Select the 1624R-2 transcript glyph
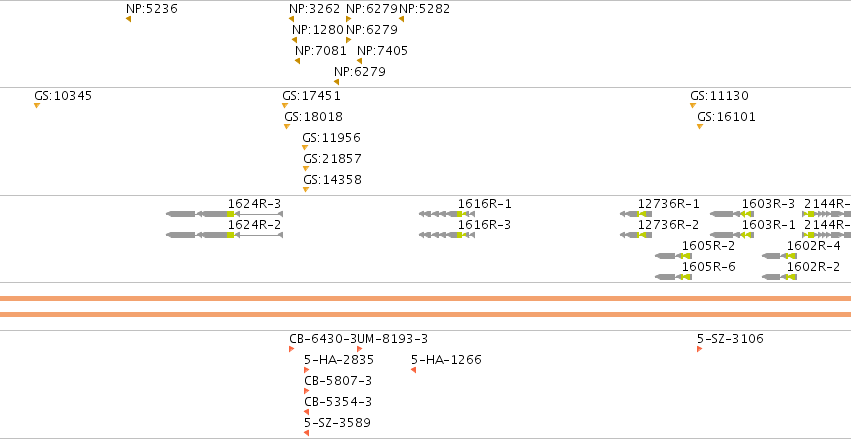Image resolution: width=851 pixels, height=439 pixels. [225, 235]
